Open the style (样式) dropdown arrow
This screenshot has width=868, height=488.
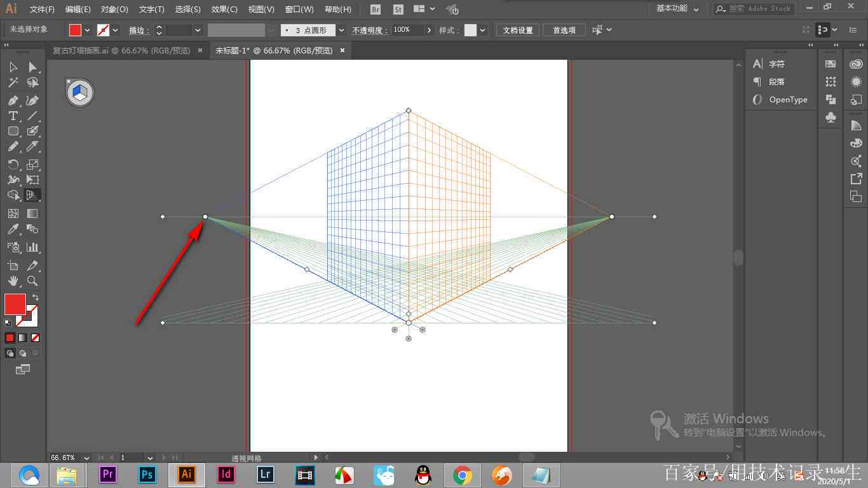coord(483,30)
